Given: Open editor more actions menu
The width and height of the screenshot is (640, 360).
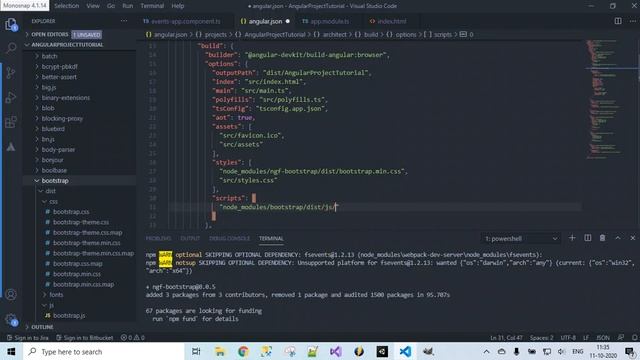Looking at the screenshot, I should click(x=633, y=21).
